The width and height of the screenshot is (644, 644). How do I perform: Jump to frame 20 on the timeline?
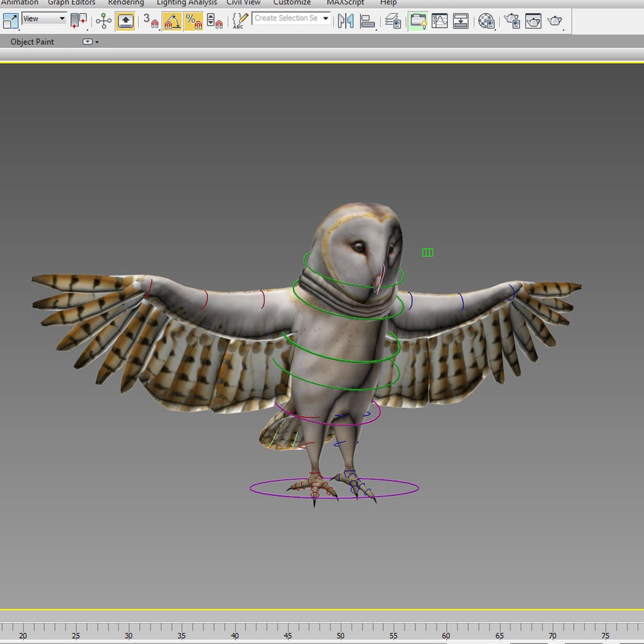[23, 636]
